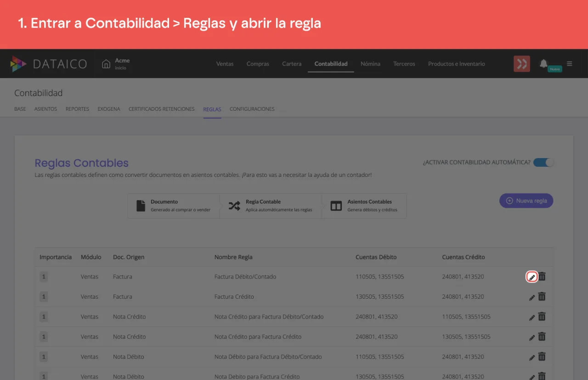
Task: Click the Regla Contable step card
Action: click(x=271, y=205)
